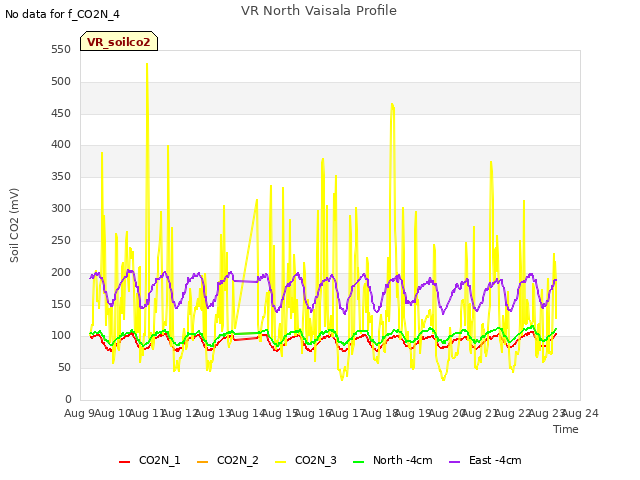Click the purple East -4cm legend swatch
The image size is (640, 480).
(x=454, y=462)
